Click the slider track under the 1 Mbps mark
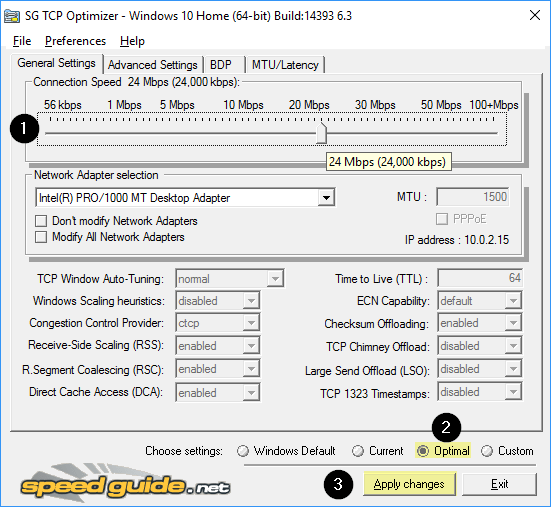The height and width of the screenshot is (507, 551). point(124,133)
